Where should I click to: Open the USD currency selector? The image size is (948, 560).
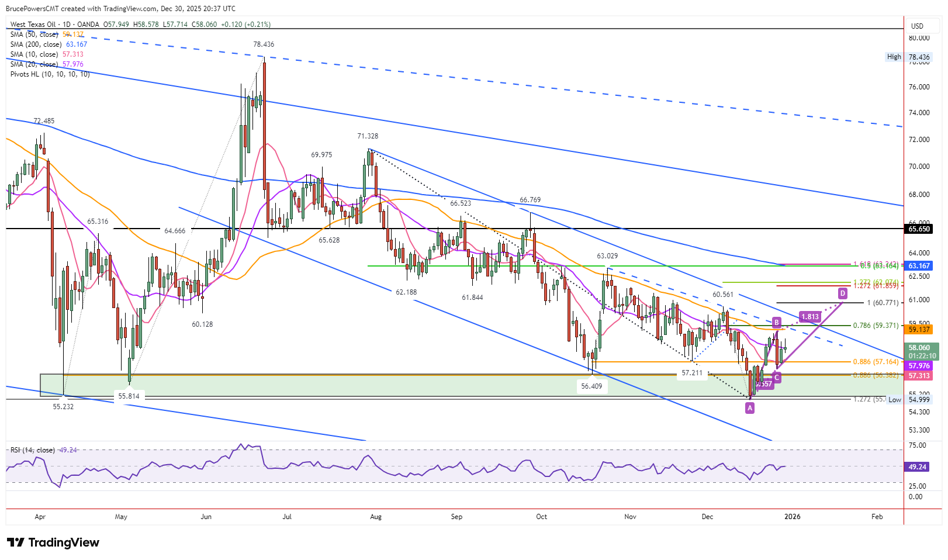tap(917, 26)
